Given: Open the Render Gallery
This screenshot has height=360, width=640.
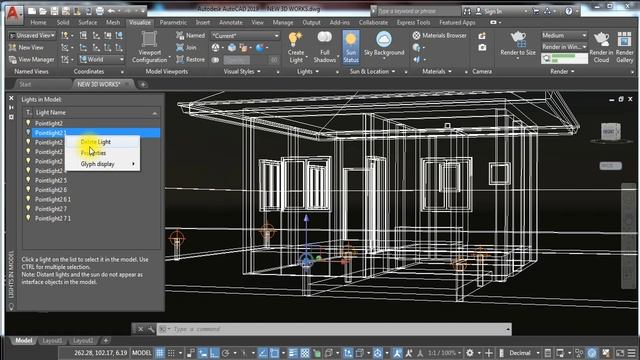Looking at the screenshot, I should pyautogui.click(x=624, y=47).
